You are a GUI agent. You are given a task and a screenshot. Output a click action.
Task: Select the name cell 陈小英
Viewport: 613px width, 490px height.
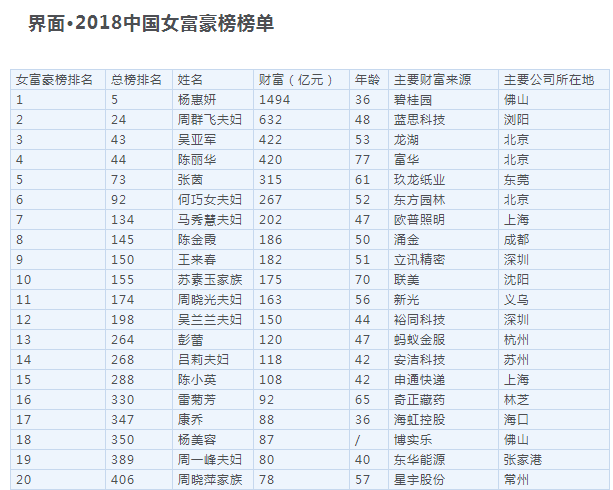click(x=197, y=379)
